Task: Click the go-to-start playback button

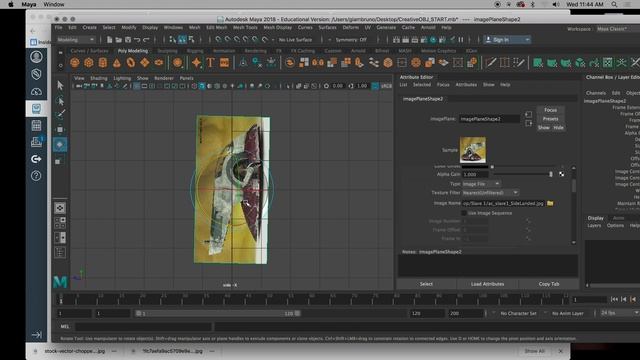Action: pyautogui.click(x=614, y=299)
